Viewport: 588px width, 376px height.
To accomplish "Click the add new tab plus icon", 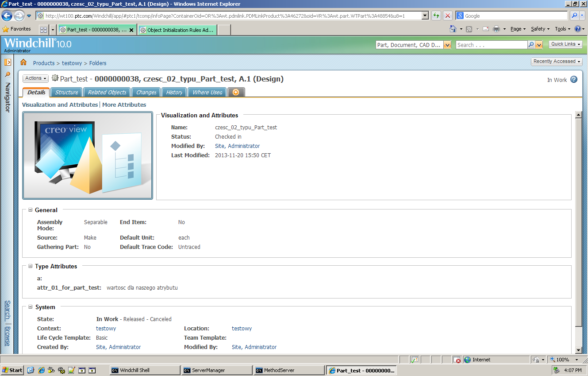I will tap(236, 92).
